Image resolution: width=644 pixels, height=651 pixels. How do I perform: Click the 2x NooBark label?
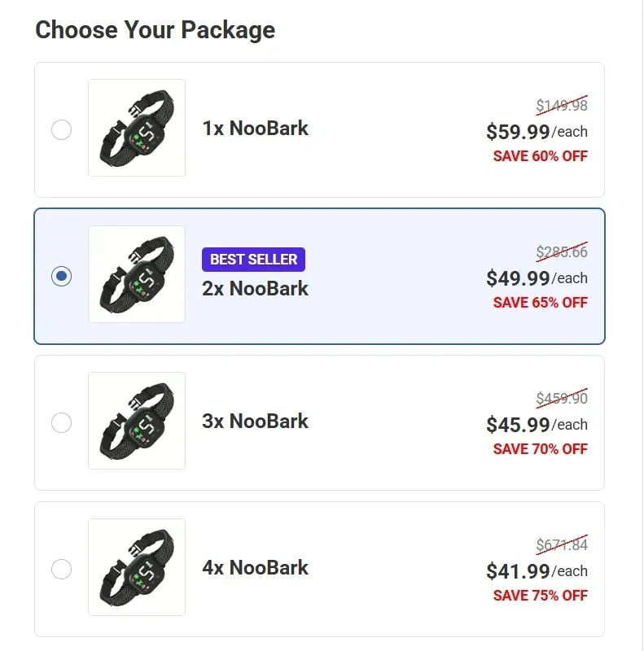(256, 288)
